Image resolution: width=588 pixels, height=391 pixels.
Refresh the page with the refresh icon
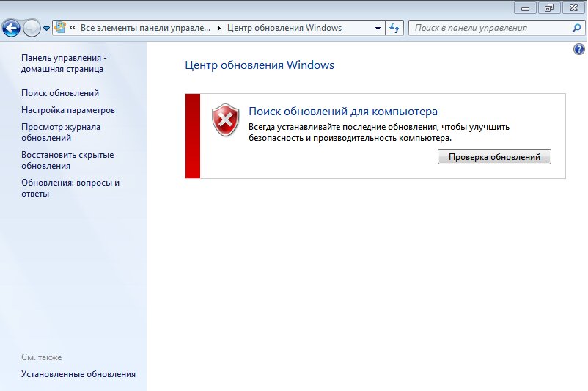[x=394, y=28]
